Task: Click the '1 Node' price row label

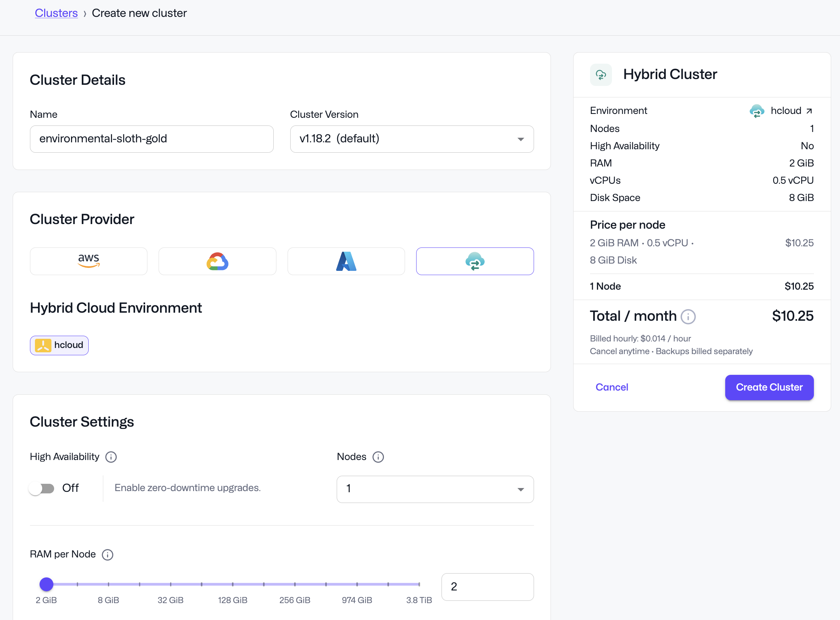Action: (x=605, y=287)
